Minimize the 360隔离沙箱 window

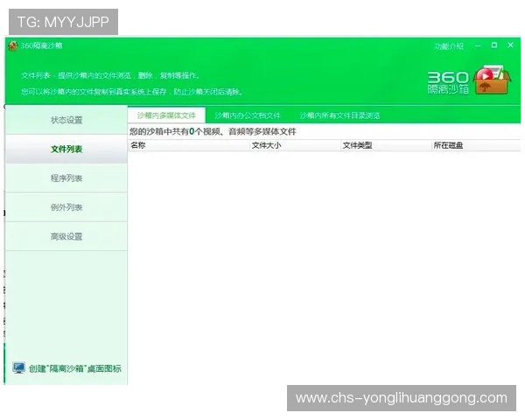tap(478, 45)
